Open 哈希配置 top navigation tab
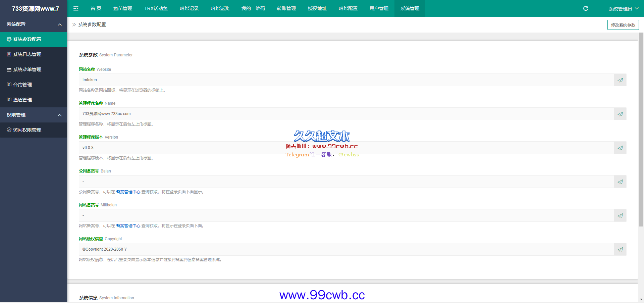This screenshot has width=644, height=303. point(348,8)
